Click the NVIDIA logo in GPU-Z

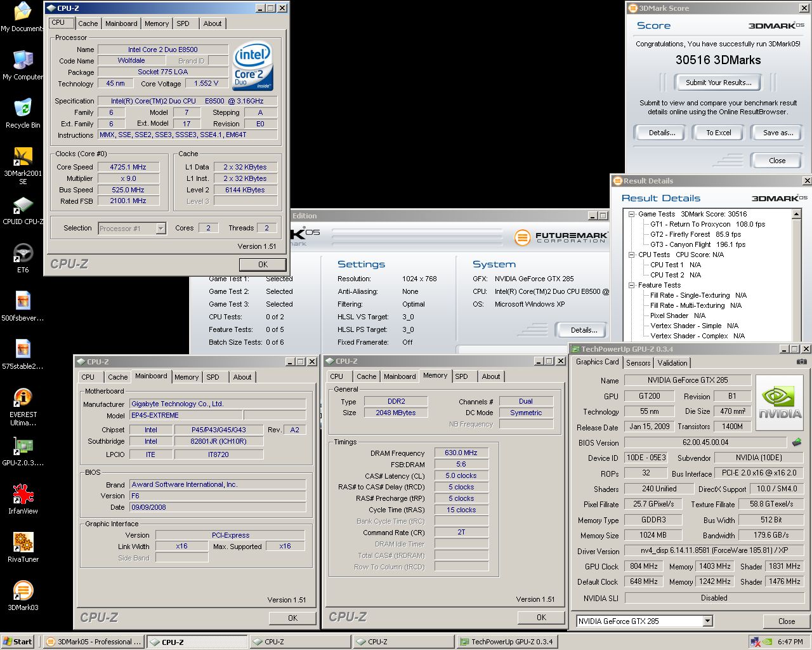(x=780, y=403)
